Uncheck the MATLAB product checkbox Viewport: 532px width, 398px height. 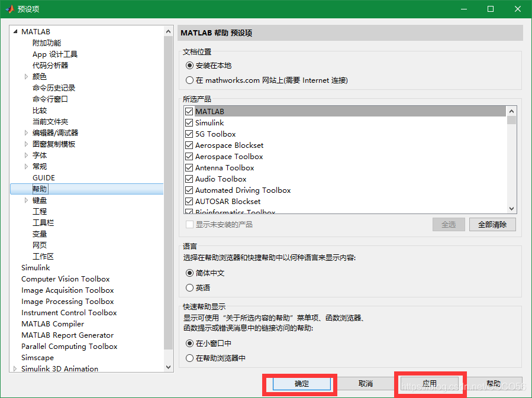click(189, 112)
